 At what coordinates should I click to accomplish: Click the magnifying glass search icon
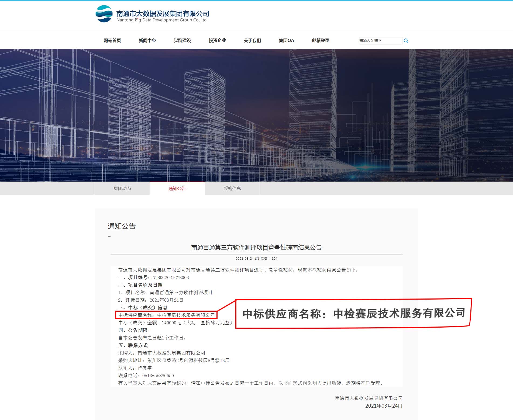click(x=406, y=41)
